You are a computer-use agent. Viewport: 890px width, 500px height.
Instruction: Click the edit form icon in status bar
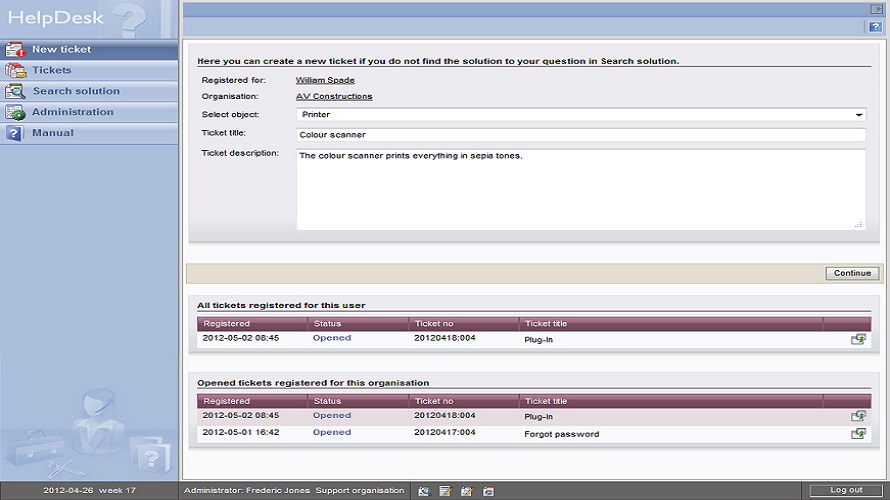[x=467, y=491]
